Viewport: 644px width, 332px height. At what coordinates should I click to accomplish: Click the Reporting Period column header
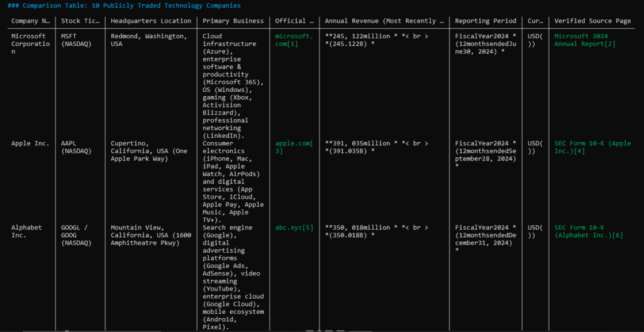[486, 21]
